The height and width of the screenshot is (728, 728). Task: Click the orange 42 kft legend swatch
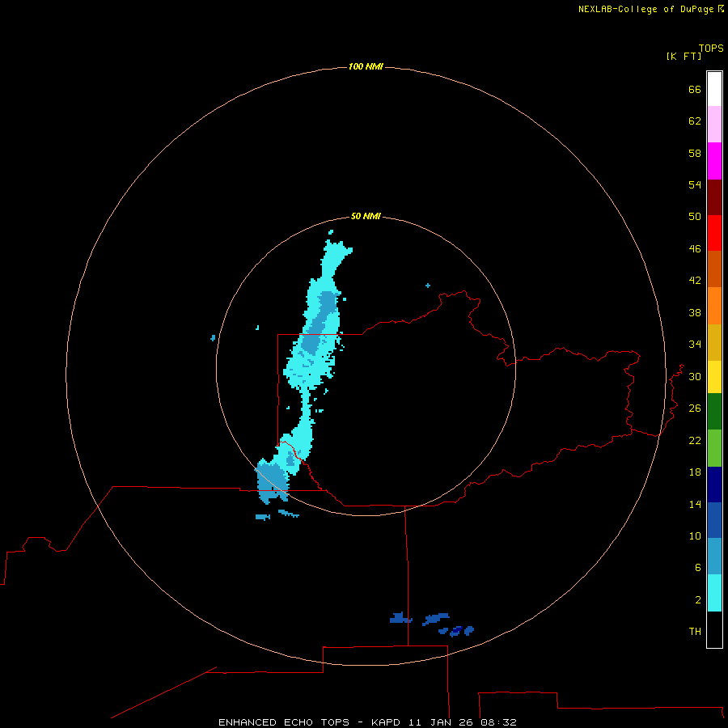[x=714, y=306]
